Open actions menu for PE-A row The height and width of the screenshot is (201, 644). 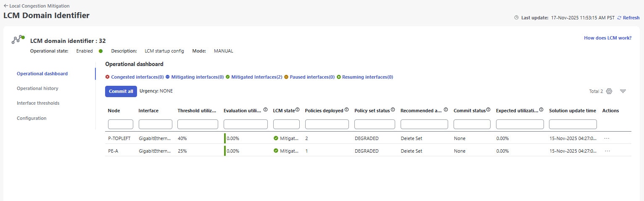(x=607, y=151)
